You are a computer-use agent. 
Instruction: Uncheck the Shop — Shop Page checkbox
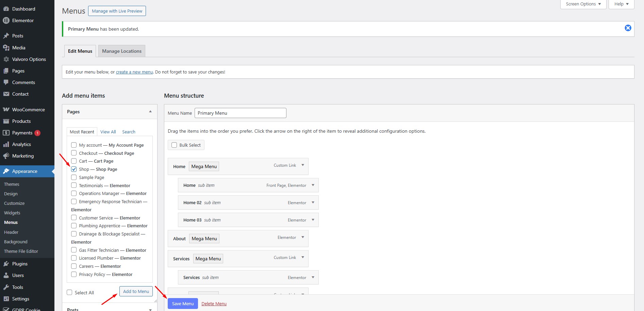74,169
